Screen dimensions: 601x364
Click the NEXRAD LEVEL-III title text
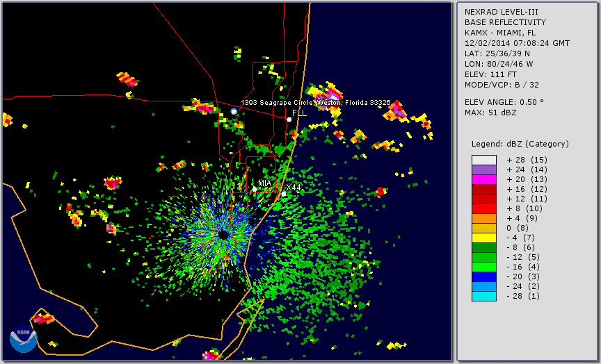(x=502, y=12)
